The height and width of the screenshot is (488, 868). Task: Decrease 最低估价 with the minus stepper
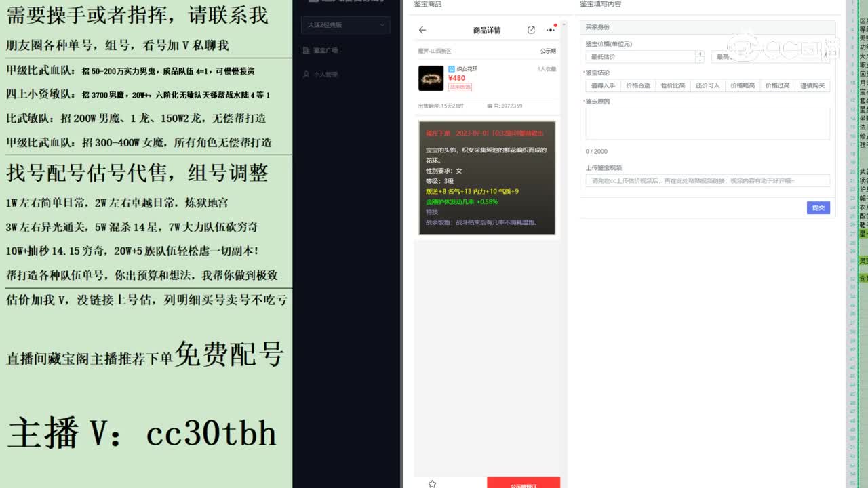700,60
